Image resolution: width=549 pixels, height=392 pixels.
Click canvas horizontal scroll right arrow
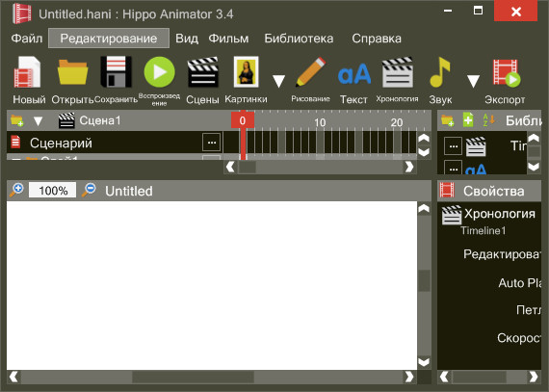coord(409,377)
